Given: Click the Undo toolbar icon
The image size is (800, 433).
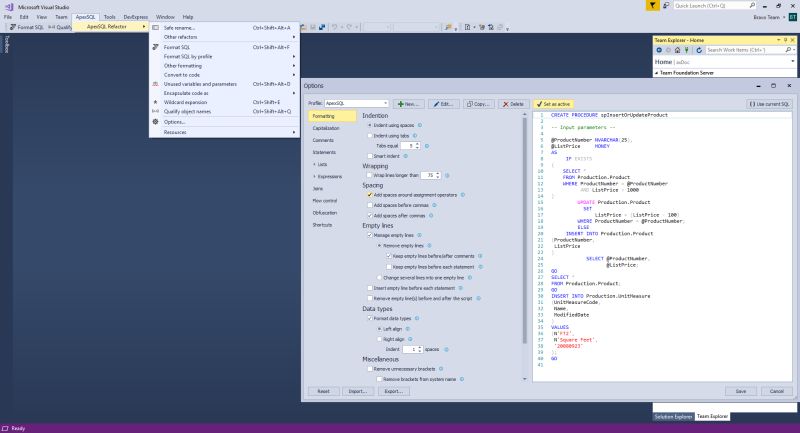Looking at the screenshot, I should (335, 27).
